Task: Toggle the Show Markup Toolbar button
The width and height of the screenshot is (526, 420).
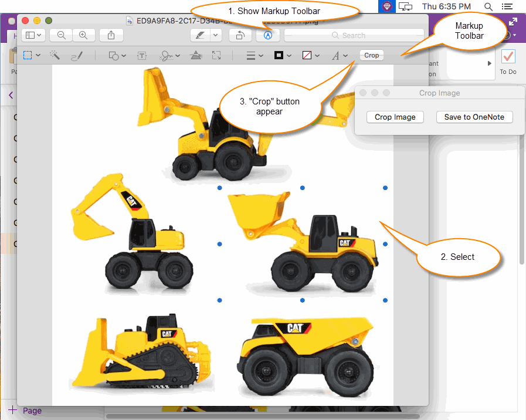Action: pos(268,35)
